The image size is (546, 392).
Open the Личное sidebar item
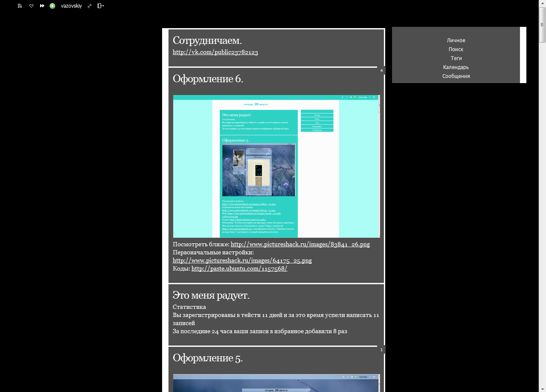(x=456, y=40)
